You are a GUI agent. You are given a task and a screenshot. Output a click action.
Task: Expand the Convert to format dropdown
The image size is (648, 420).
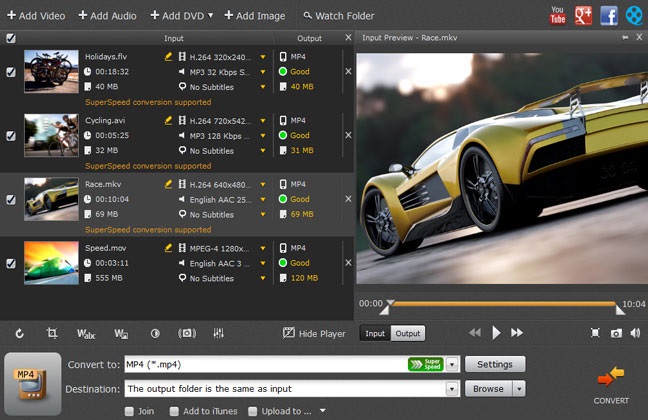click(452, 365)
